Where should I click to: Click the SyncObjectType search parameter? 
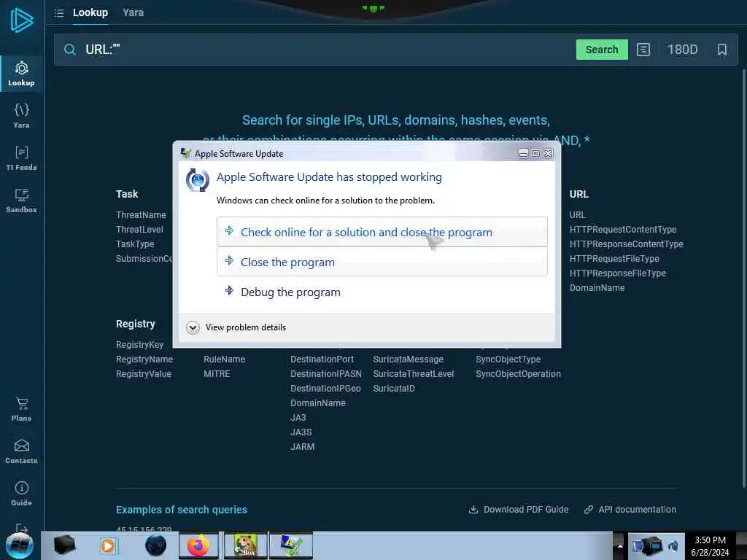tap(508, 359)
